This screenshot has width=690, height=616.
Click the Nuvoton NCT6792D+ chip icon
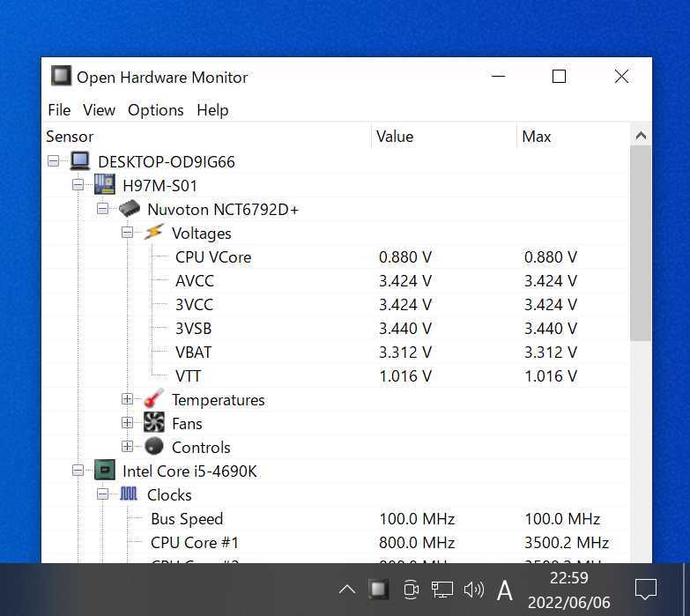130,209
